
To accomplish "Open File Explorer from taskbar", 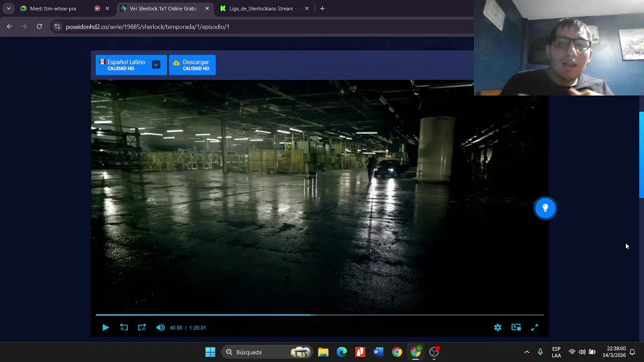I will point(323,352).
